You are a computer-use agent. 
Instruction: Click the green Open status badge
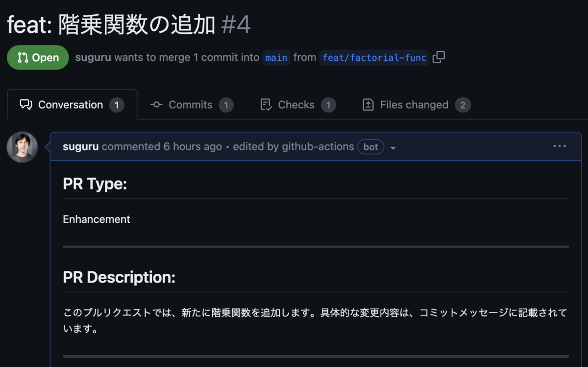38,57
